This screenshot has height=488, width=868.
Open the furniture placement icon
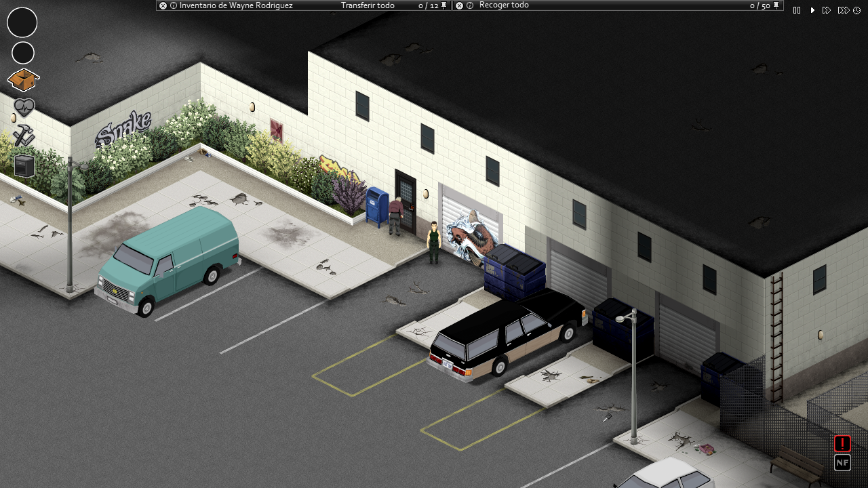(24, 165)
